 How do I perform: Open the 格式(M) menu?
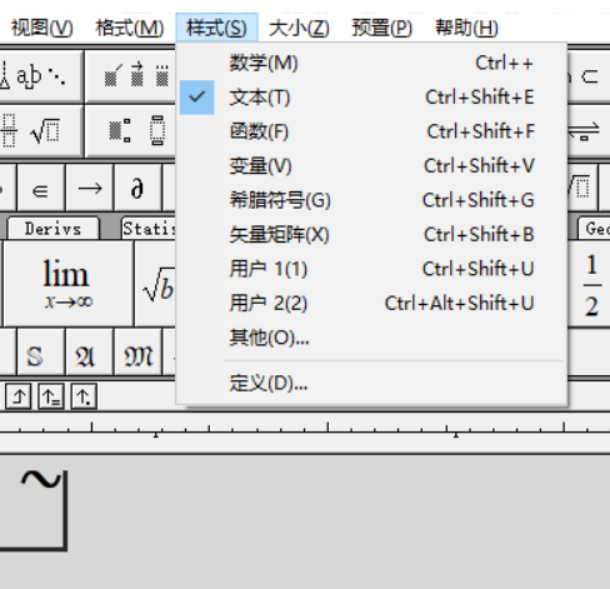click(130, 28)
